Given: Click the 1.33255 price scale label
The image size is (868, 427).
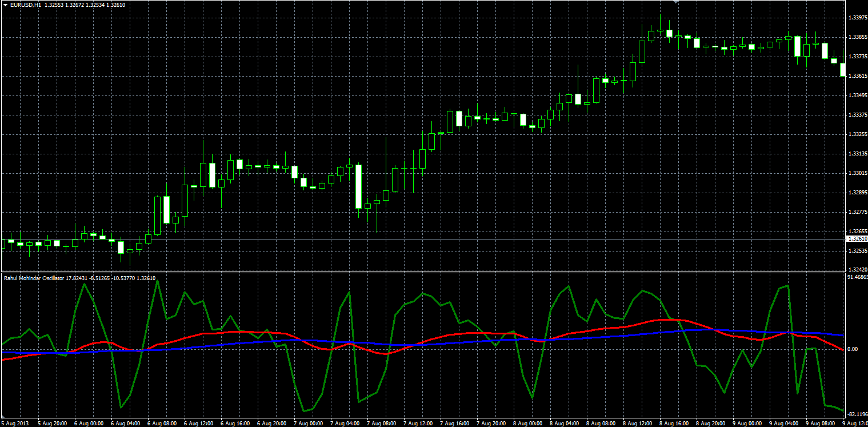Looking at the screenshot, I should (x=857, y=134).
